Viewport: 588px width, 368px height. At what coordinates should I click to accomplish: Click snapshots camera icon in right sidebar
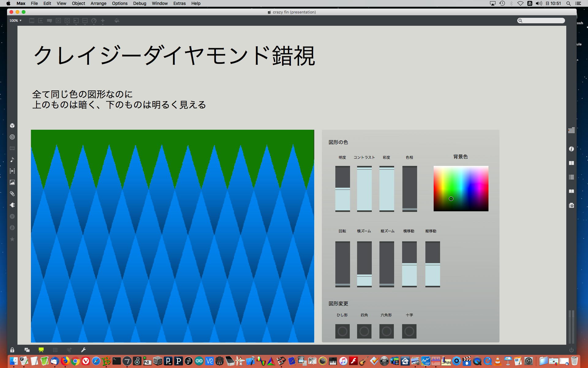pos(571,205)
